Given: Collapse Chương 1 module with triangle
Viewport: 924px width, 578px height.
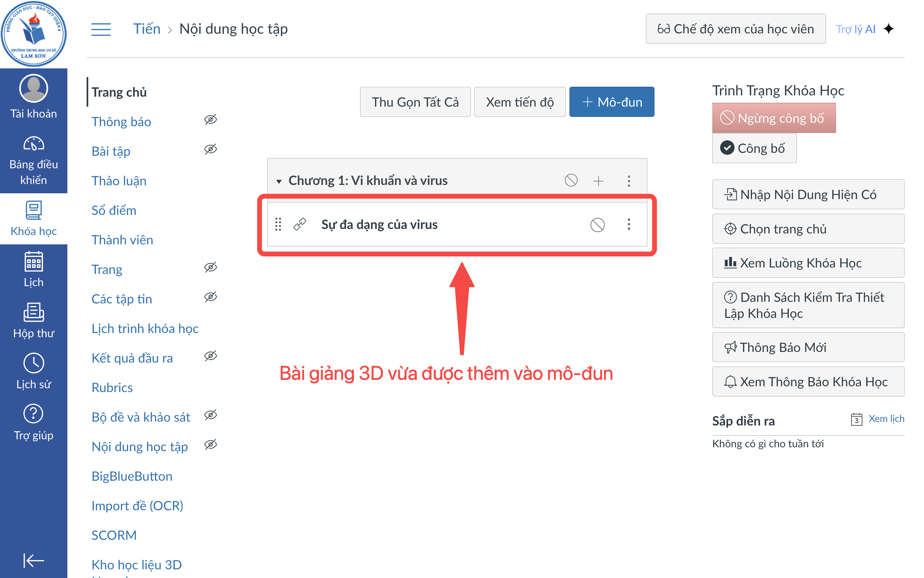Looking at the screenshot, I should click(279, 181).
